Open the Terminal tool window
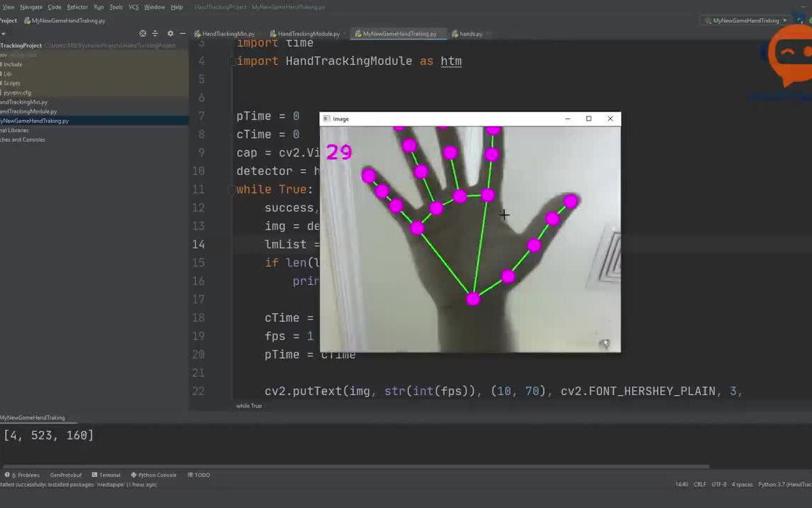 (x=106, y=475)
